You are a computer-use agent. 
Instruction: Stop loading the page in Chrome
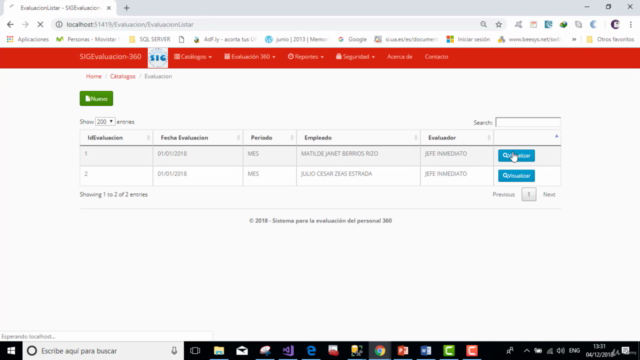click(x=40, y=24)
